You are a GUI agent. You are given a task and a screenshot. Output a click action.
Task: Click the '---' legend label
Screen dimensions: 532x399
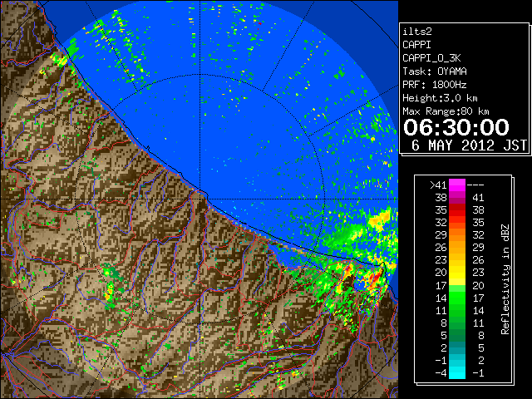tap(475, 185)
